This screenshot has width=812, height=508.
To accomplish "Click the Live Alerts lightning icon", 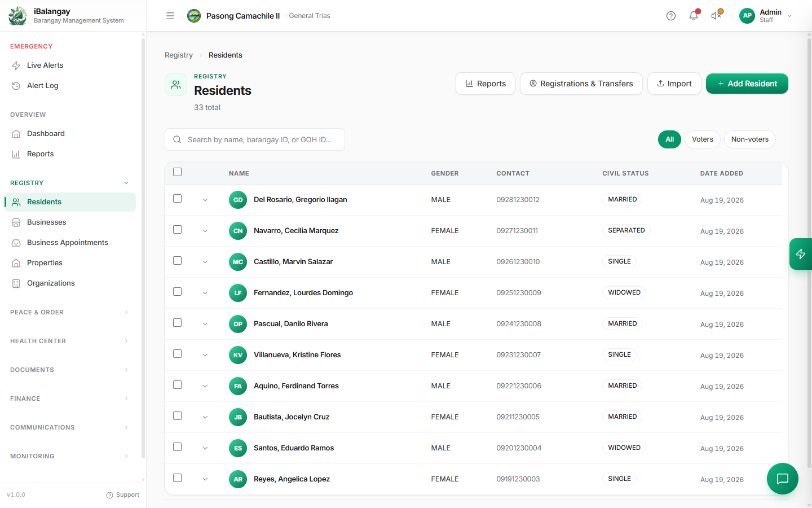I will pyautogui.click(x=16, y=65).
